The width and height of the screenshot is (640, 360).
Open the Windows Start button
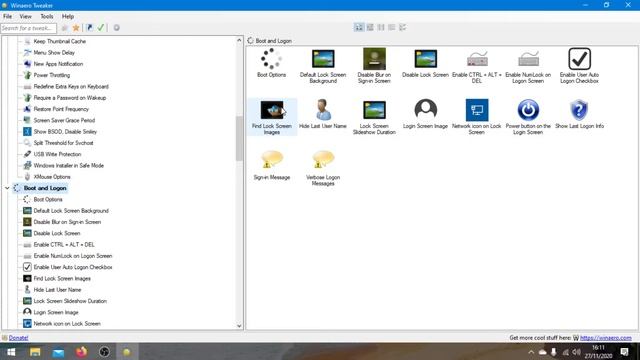tap(11, 352)
